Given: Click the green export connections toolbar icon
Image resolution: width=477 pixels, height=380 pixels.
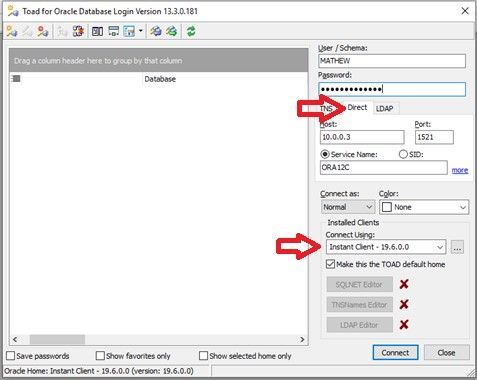Looking at the screenshot, I should point(172,32).
